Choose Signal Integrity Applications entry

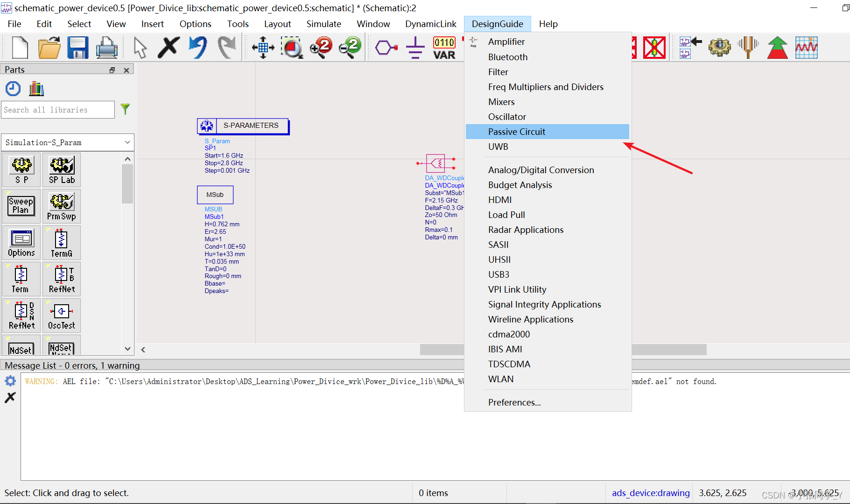point(548,304)
